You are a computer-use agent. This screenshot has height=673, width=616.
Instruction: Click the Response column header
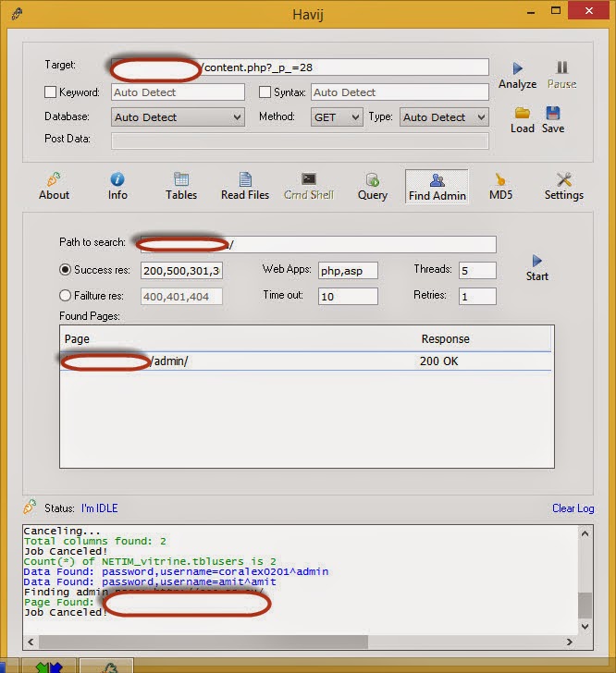click(446, 338)
